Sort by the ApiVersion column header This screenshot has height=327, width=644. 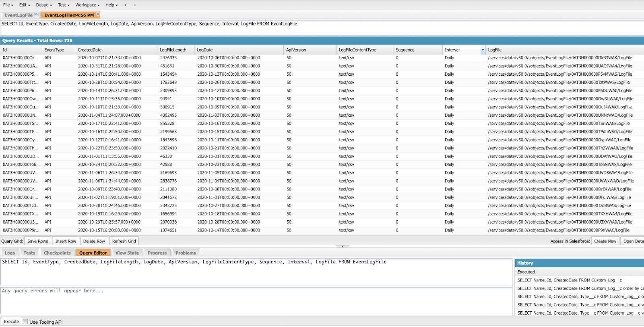pyautogui.click(x=310, y=50)
